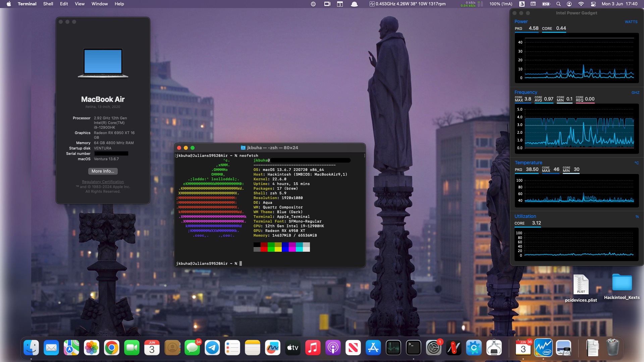Open Messages with 34 badge
This screenshot has height=362, width=644.
(192, 348)
